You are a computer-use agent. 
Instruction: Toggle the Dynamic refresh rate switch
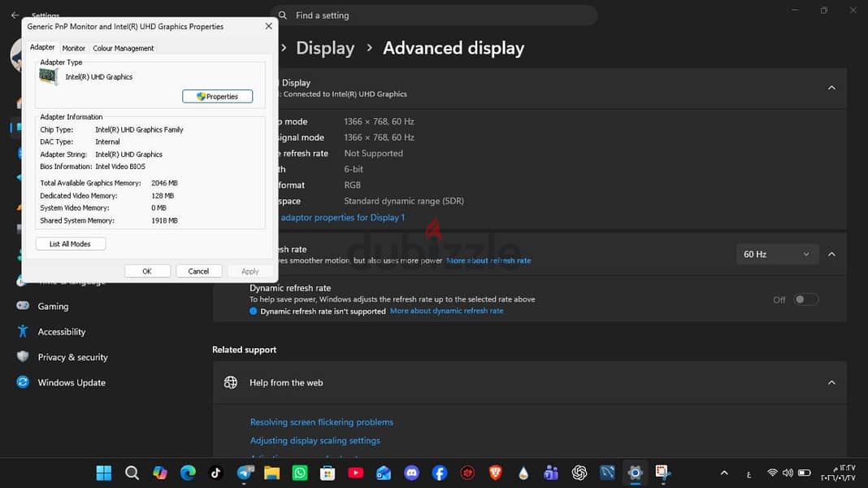pos(805,299)
